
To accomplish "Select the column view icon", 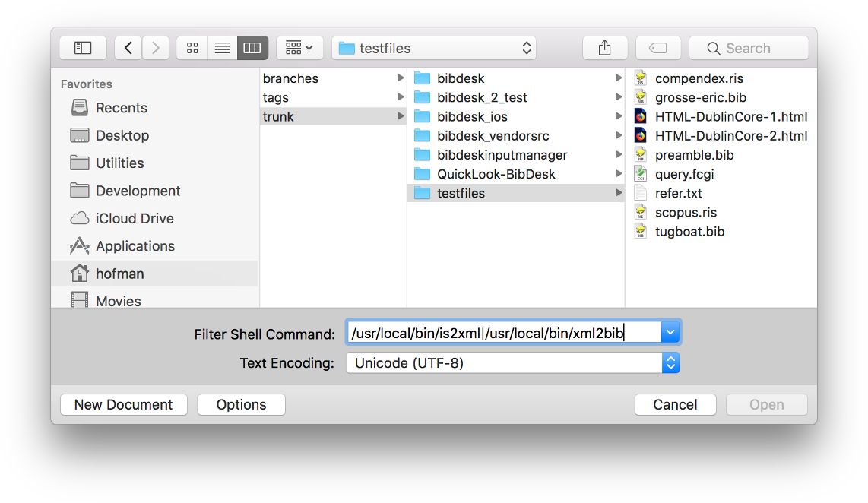I will point(252,47).
